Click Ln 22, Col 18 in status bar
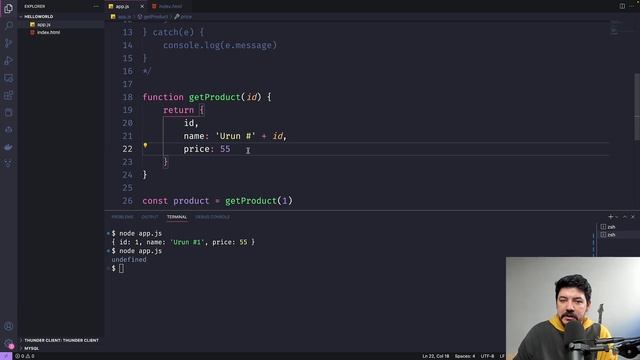Screen dimensions: 640x360 [436, 356]
